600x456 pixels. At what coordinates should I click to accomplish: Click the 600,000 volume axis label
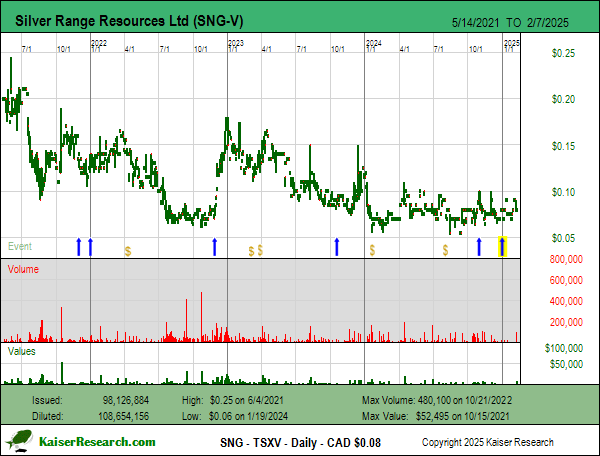coord(566,280)
